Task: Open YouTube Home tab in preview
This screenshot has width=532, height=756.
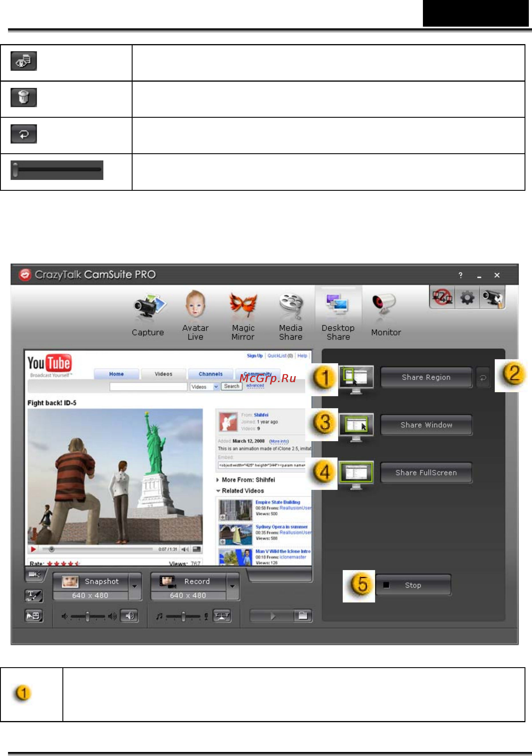Action: pyautogui.click(x=117, y=374)
